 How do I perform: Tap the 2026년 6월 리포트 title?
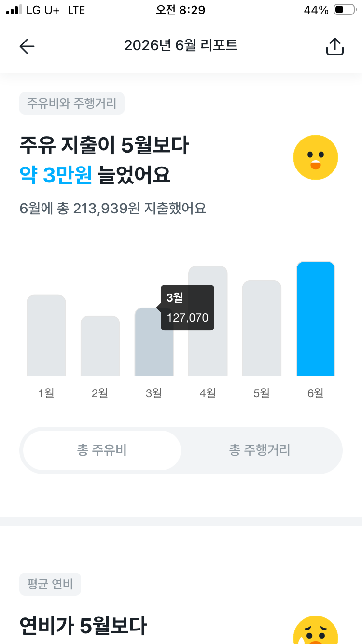(x=181, y=45)
